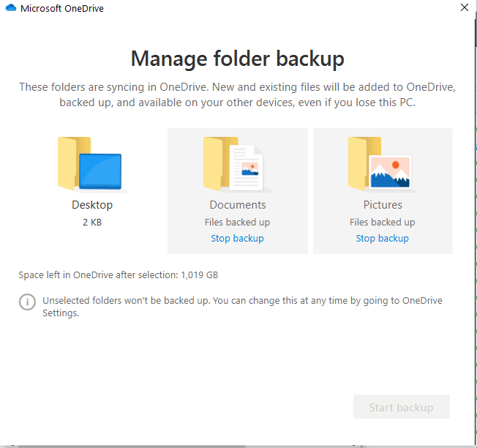Close the Microsoft OneDrive window

pyautogui.click(x=464, y=9)
